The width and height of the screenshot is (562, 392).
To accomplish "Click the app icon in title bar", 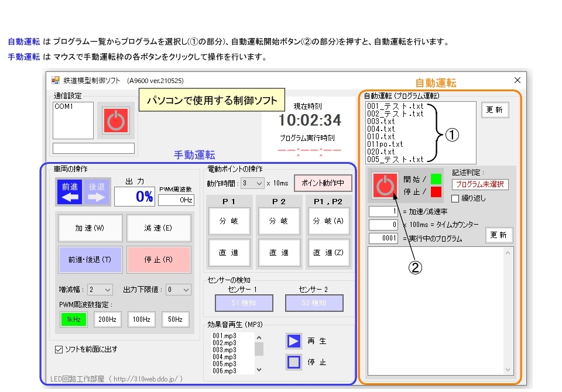I will [x=56, y=80].
